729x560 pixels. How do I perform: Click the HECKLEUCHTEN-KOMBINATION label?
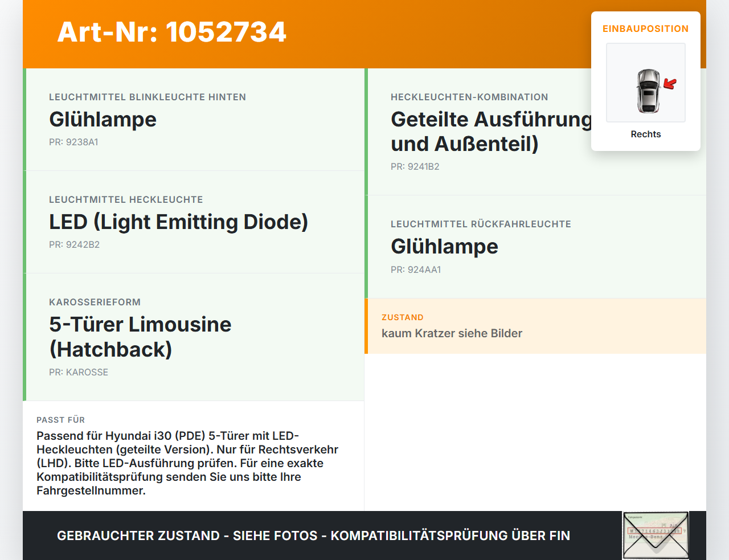tap(469, 97)
